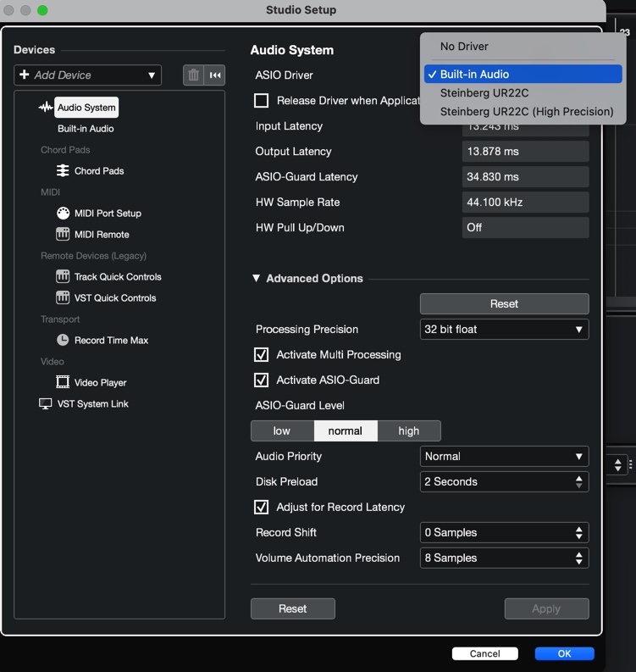This screenshot has height=672, width=636.
Task: Open Processing Precision 32 bit float dropdown
Action: click(x=505, y=329)
